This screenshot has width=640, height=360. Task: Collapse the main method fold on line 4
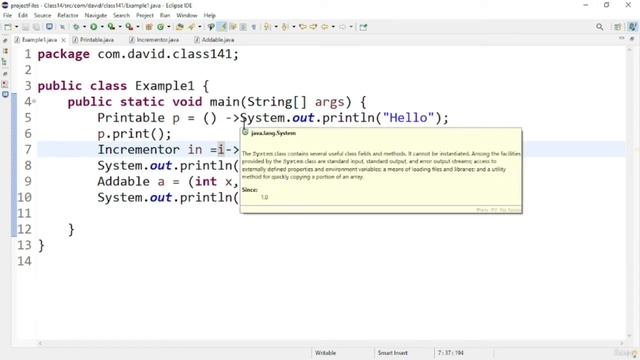point(34,101)
